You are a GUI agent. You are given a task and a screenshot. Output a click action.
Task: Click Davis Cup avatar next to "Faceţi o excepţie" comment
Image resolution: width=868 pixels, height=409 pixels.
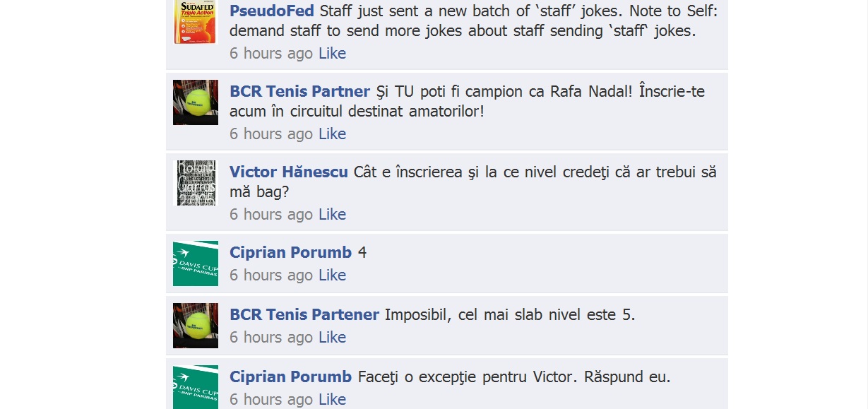click(x=196, y=387)
